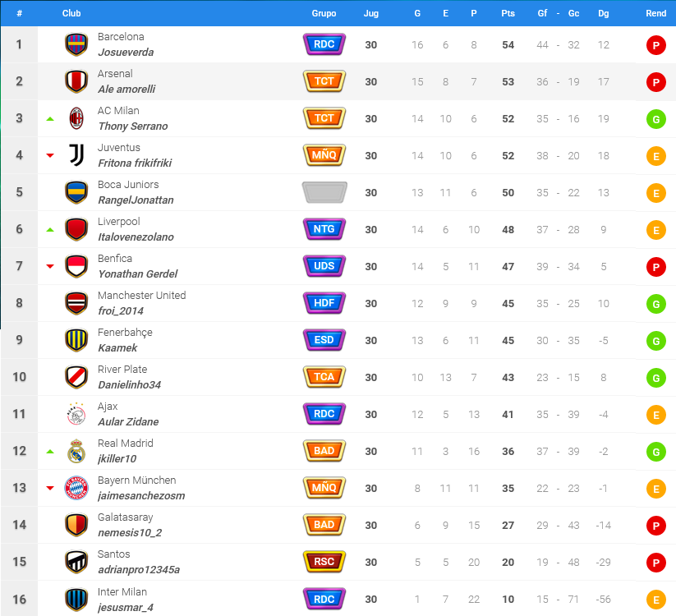Click AC Milan's green G form indicator
The image size is (676, 616).
tap(655, 119)
